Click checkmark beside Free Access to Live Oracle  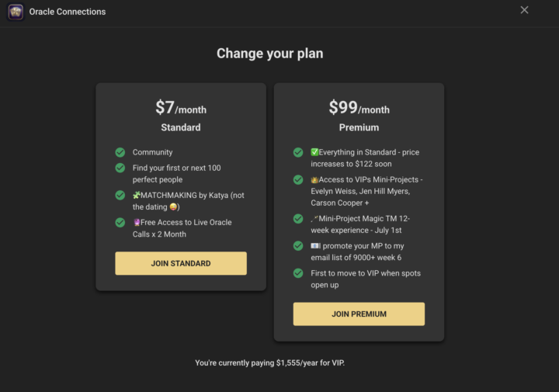pyautogui.click(x=120, y=222)
